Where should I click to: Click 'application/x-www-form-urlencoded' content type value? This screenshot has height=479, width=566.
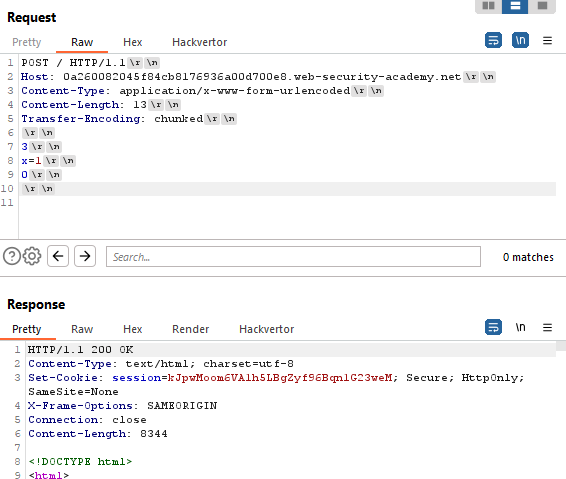pyautogui.click(x=235, y=91)
